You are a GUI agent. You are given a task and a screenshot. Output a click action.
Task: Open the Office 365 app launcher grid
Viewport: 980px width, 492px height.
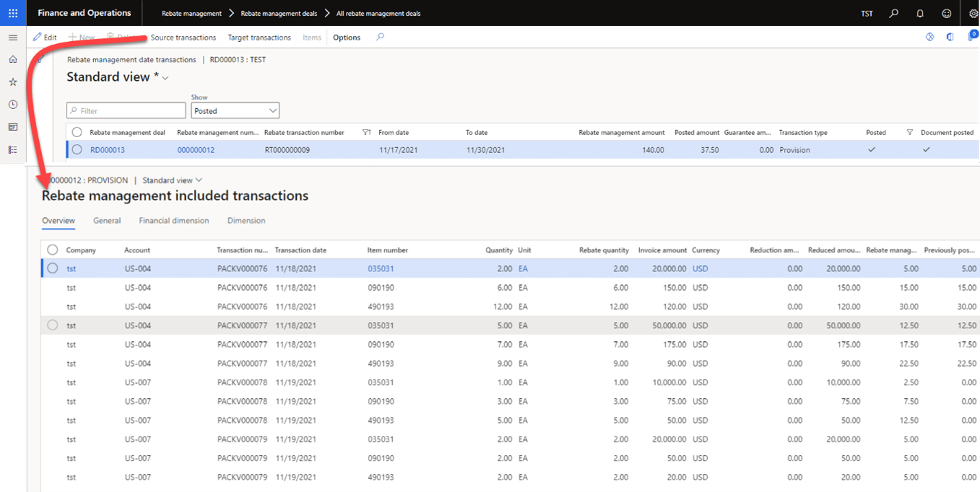[12, 13]
